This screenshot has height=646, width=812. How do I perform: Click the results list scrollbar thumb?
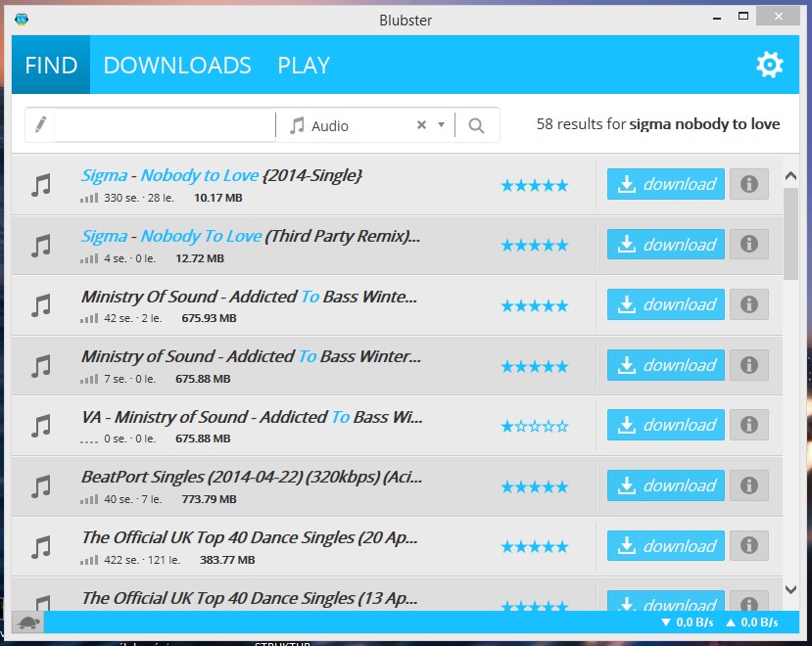point(790,234)
